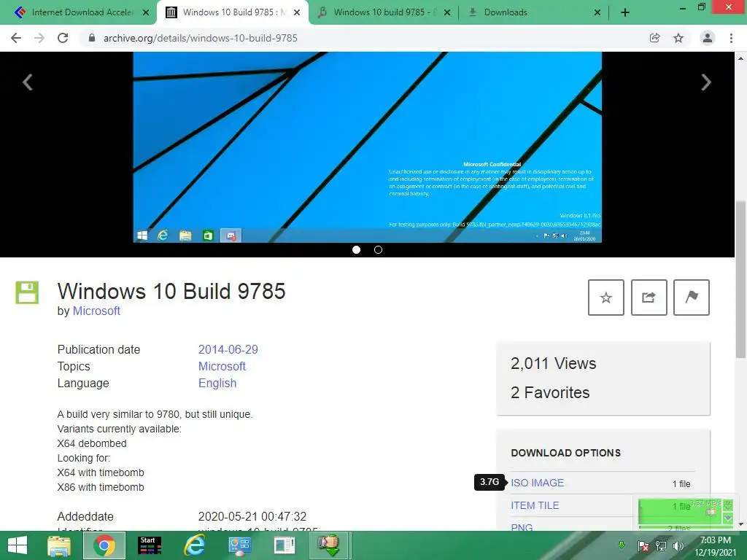Open Control Panel taskbar icon

click(239, 545)
